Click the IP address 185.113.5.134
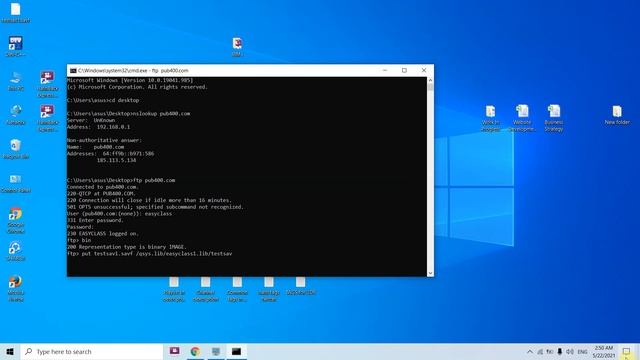 (116, 160)
